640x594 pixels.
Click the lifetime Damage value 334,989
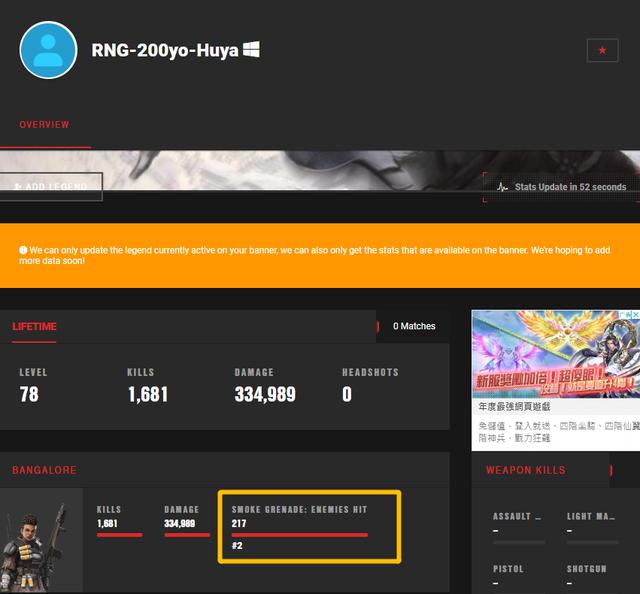click(265, 394)
